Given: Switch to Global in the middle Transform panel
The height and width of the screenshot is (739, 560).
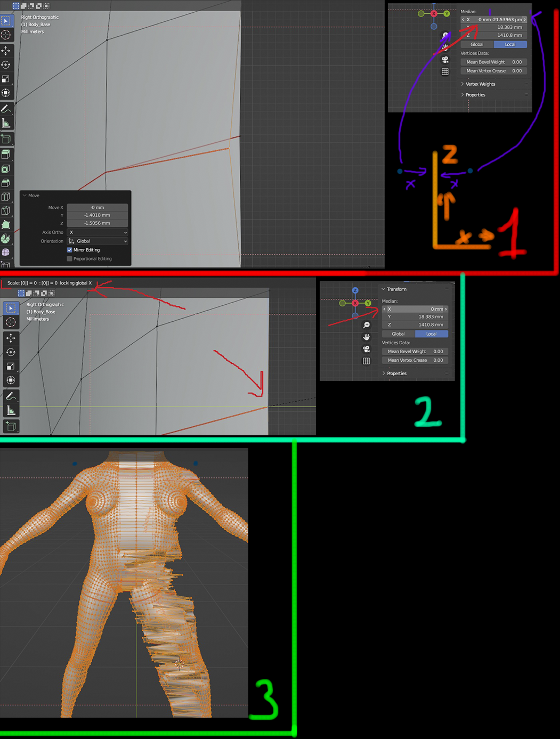Looking at the screenshot, I should click(399, 334).
